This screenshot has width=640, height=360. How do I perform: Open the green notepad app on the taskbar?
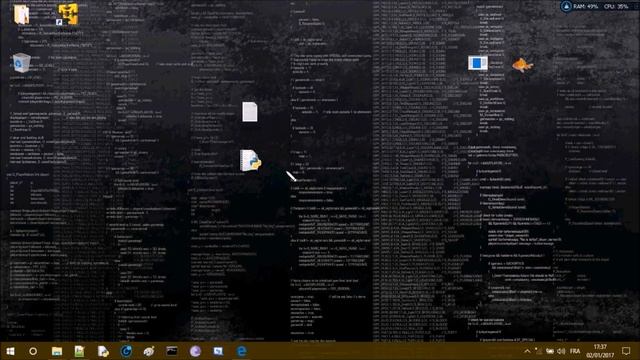(x=80, y=351)
